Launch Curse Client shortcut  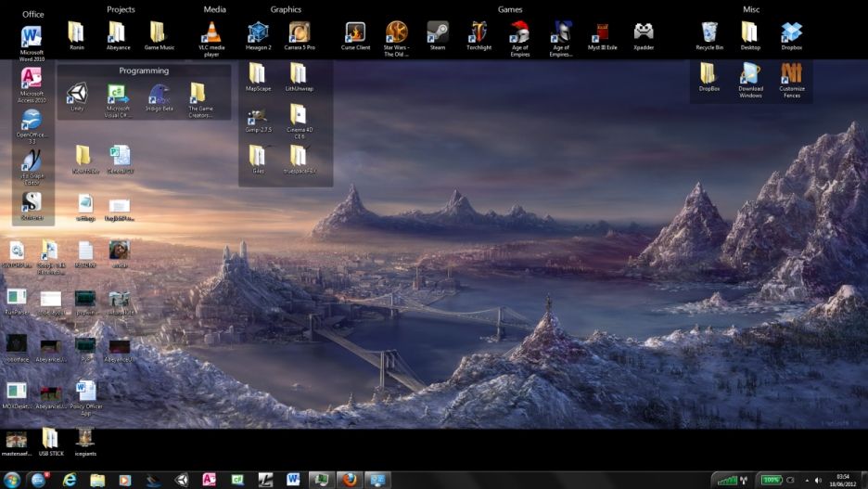(355, 36)
